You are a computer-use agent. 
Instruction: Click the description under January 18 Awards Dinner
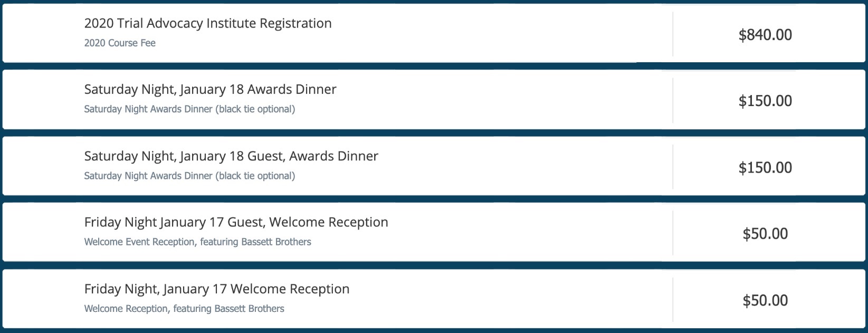(189, 109)
